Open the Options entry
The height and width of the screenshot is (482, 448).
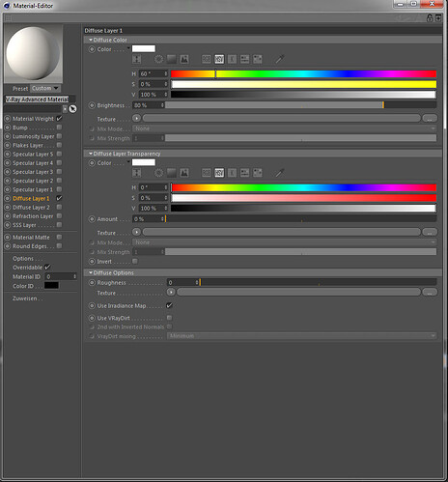(x=23, y=259)
